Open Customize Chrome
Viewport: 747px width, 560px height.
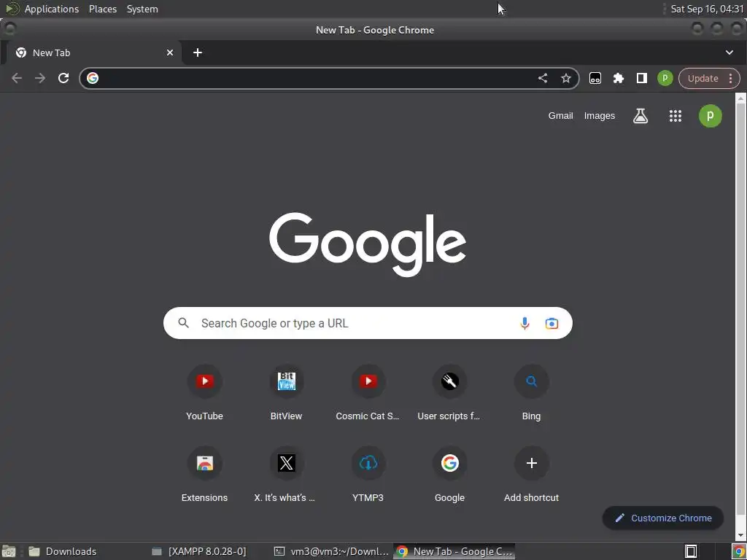pos(662,518)
